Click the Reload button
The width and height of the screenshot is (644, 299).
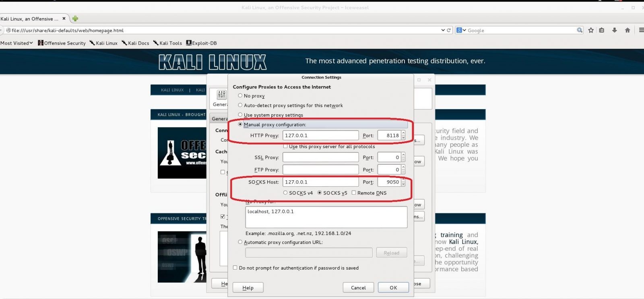392,253
